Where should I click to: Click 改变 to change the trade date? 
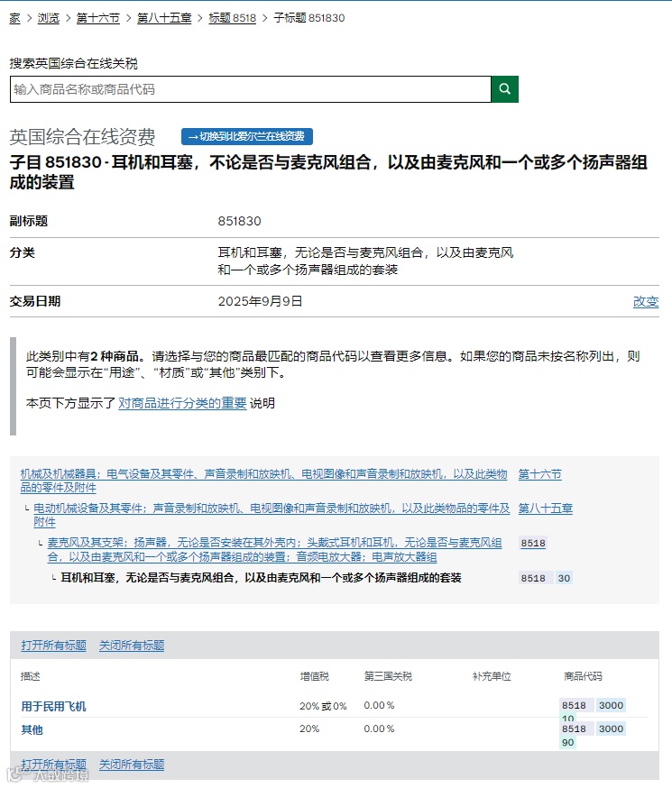(646, 301)
